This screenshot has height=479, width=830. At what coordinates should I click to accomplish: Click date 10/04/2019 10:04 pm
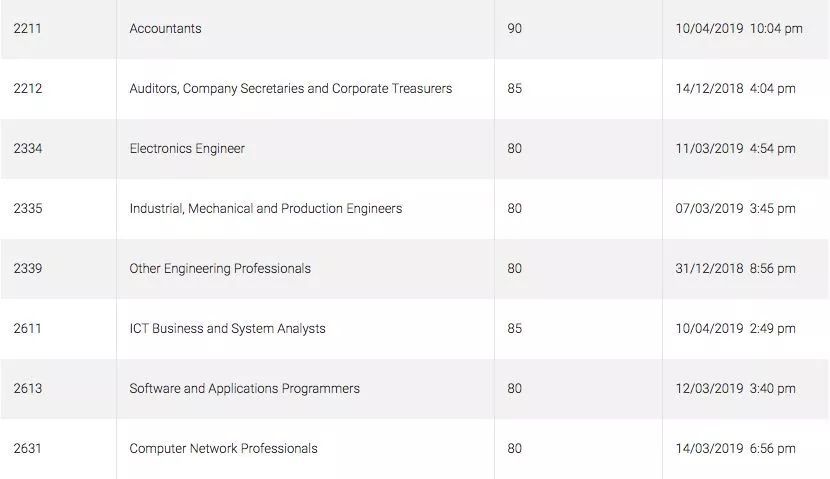click(739, 29)
